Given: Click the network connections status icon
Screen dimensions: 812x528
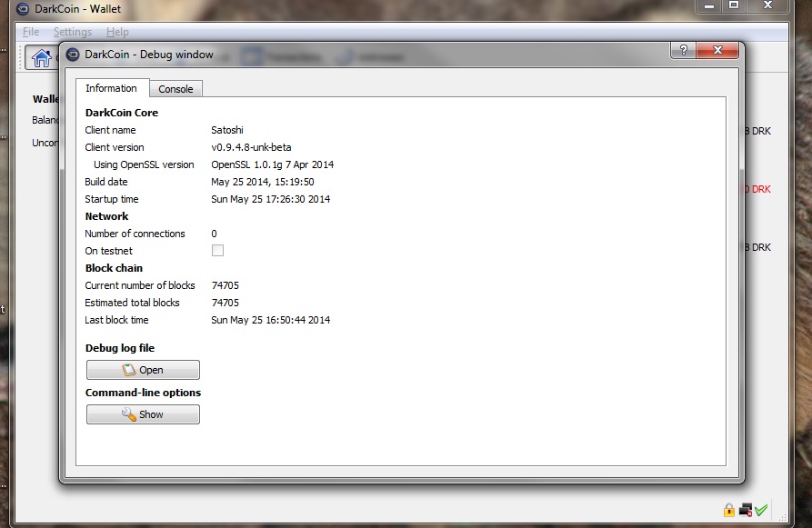Looking at the screenshot, I should tap(746, 511).
